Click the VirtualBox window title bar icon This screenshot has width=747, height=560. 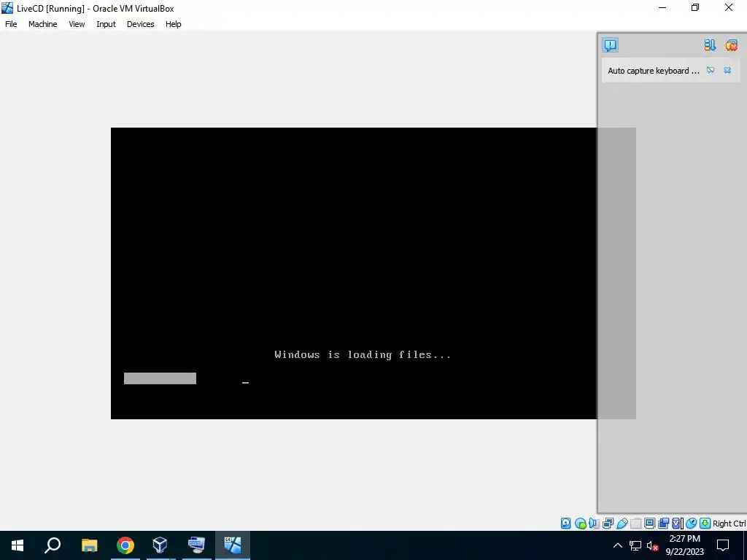tap(7, 8)
